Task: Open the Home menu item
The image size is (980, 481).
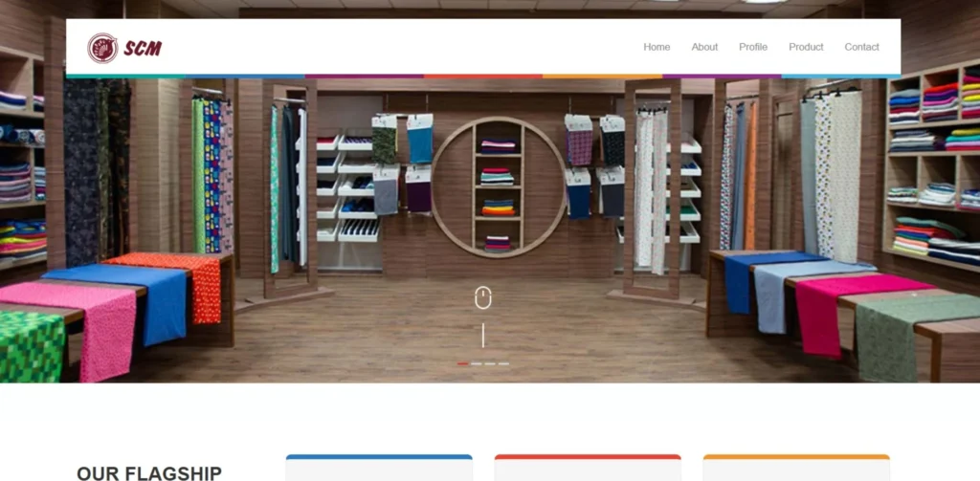Action: [657, 47]
